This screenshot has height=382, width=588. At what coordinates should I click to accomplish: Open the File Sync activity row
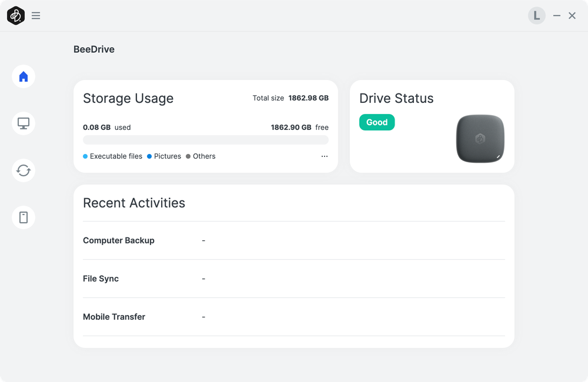tap(294, 279)
